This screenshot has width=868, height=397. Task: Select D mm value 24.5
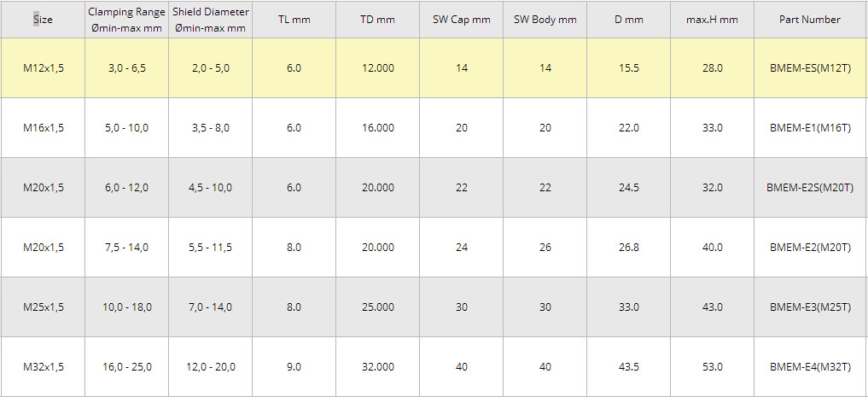629,188
